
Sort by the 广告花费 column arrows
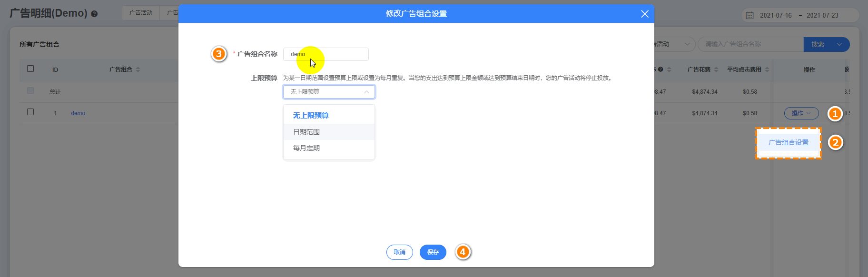[x=716, y=69]
